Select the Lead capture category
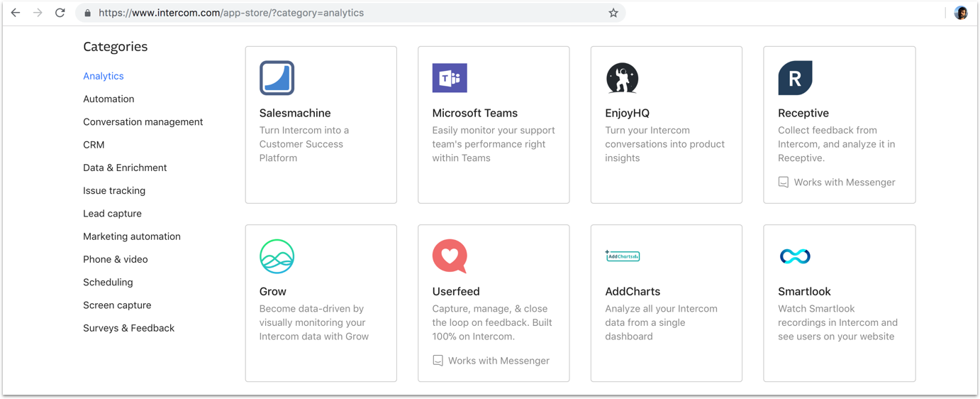This screenshot has width=980, height=399. point(112,214)
